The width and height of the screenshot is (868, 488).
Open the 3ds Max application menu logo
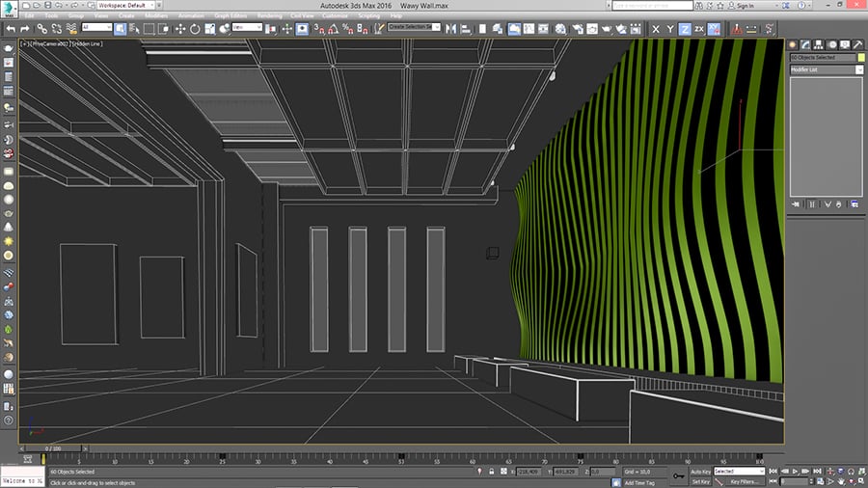[x=9, y=10]
